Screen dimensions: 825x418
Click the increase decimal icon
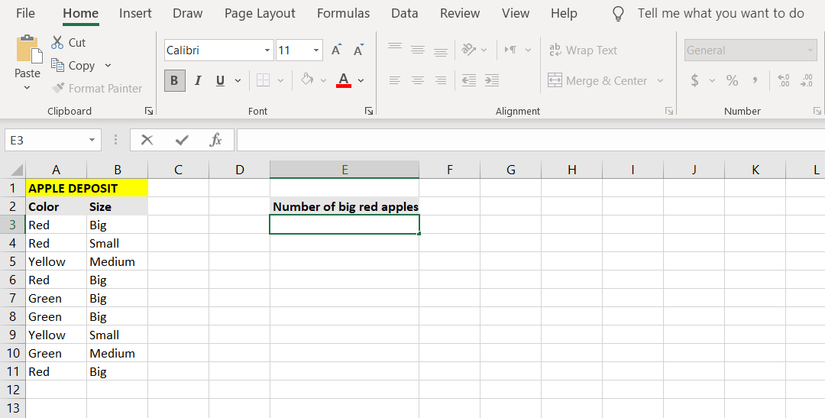coord(783,81)
